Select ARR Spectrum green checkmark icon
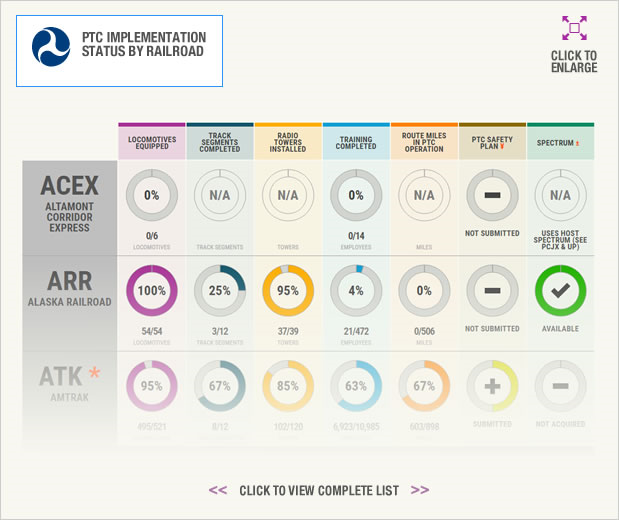619x520 pixels. click(x=560, y=291)
